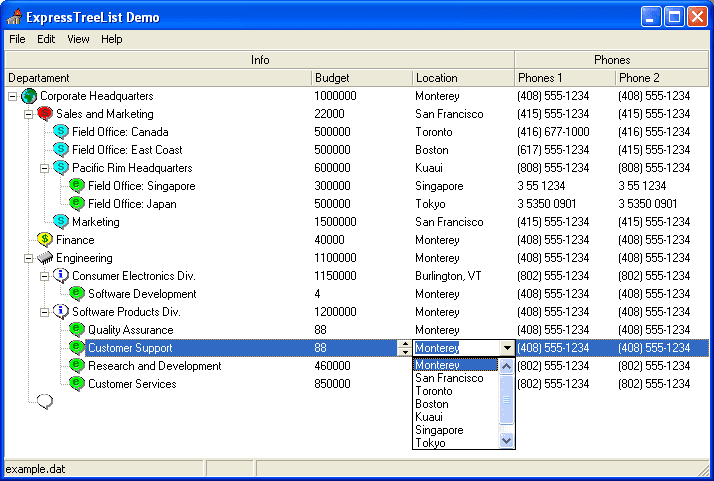
Task: Click the ExpressTreeList Demo title bar app icon
Action: [14, 17]
